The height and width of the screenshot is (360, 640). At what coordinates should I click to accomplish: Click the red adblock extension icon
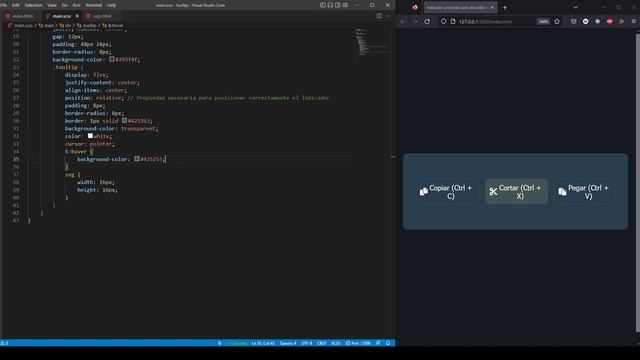tap(609, 22)
